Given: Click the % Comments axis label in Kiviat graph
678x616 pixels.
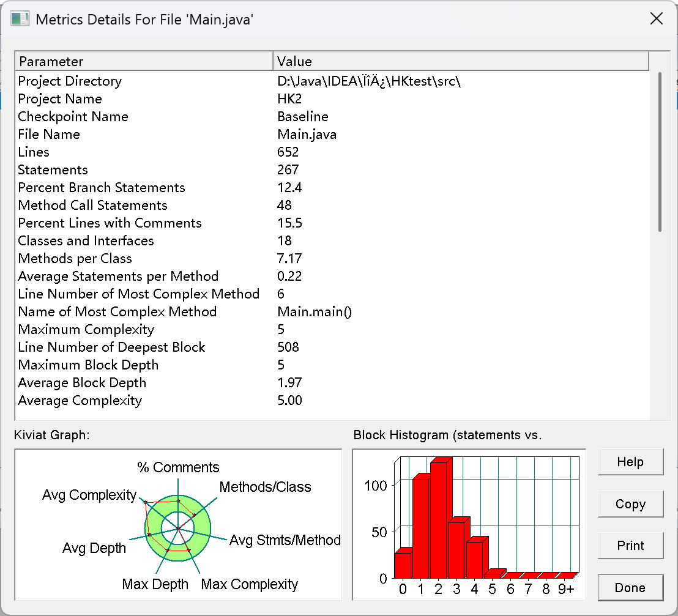Looking at the screenshot, I should [178, 467].
